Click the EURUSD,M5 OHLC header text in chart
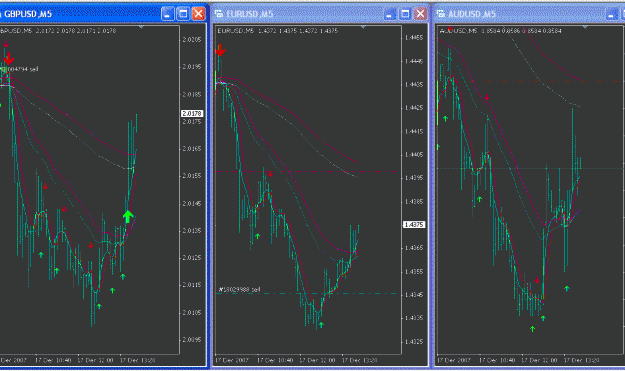625x371 pixels. (x=277, y=31)
